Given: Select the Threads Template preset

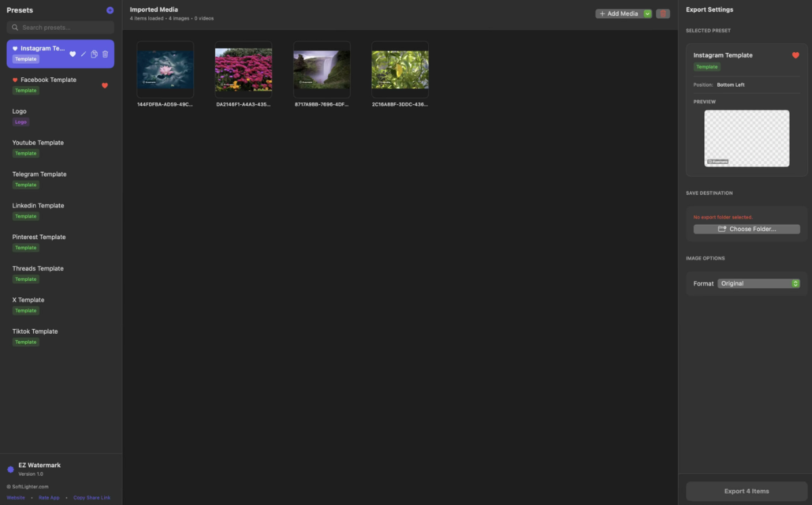Looking at the screenshot, I should [x=61, y=273].
